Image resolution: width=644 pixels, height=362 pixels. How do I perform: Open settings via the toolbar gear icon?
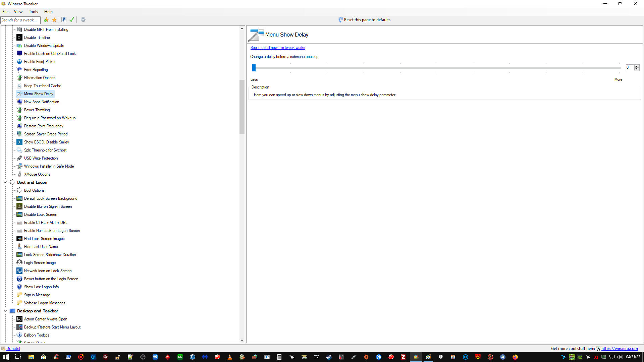(83, 20)
